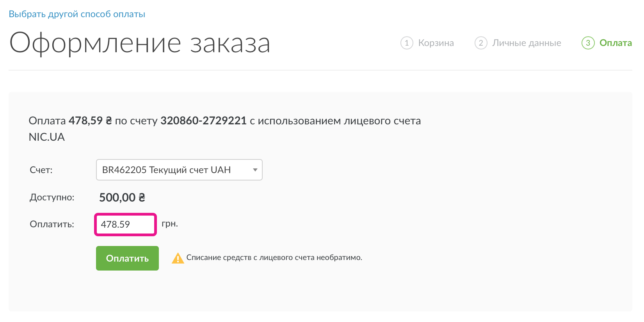This screenshot has width=644, height=322.
Task: Click the invoice number 320860-2729221
Action: 203,121
